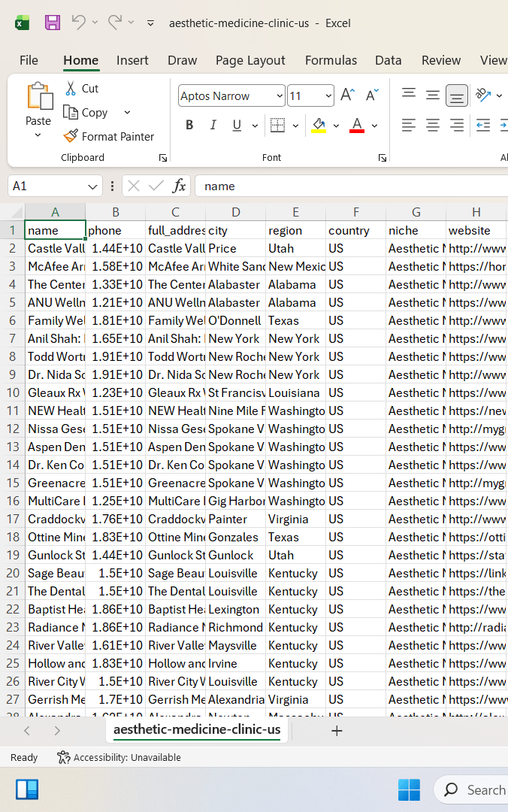Screen dimensions: 508x812
Task: Expand the Orientation dropdown arrow
Action: (x=499, y=95)
